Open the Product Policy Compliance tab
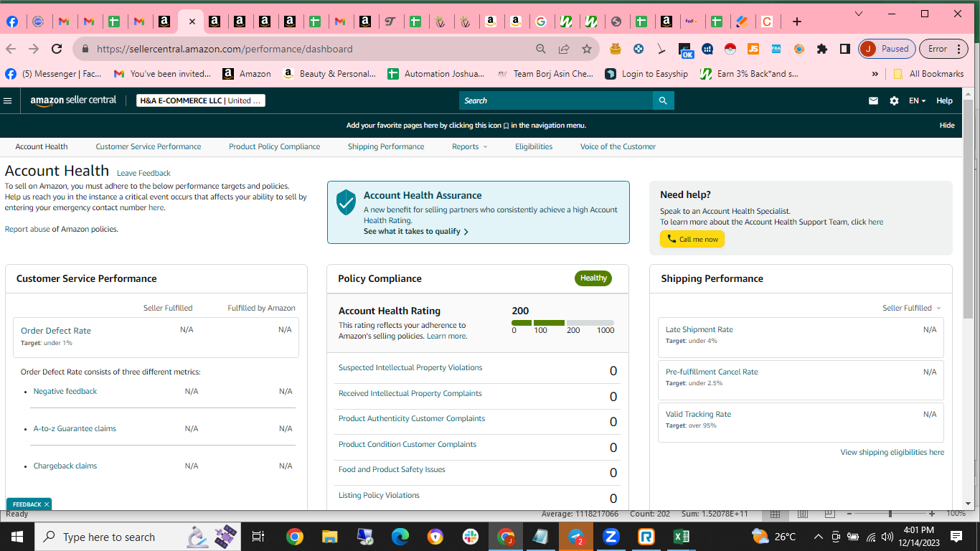The height and width of the screenshot is (551, 980). click(274, 146)
